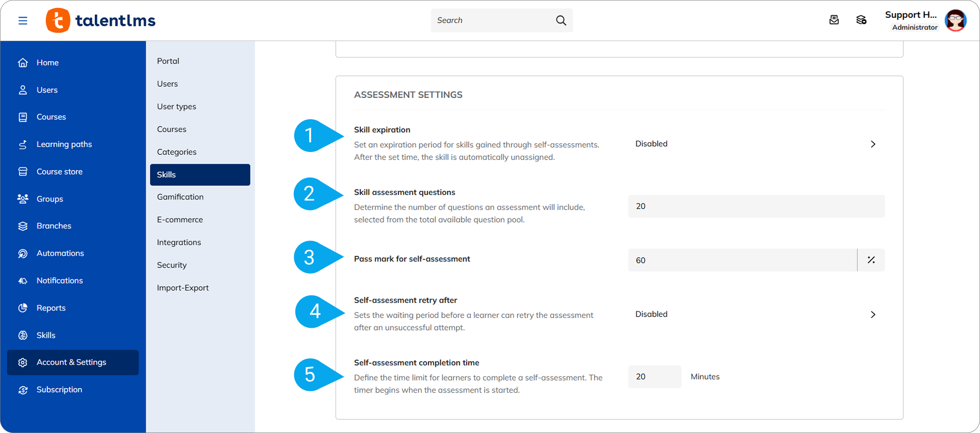Go to Import-Export settings
This screenshot has height=433, width=980.
pyautogui.click(x=183, y=288)
